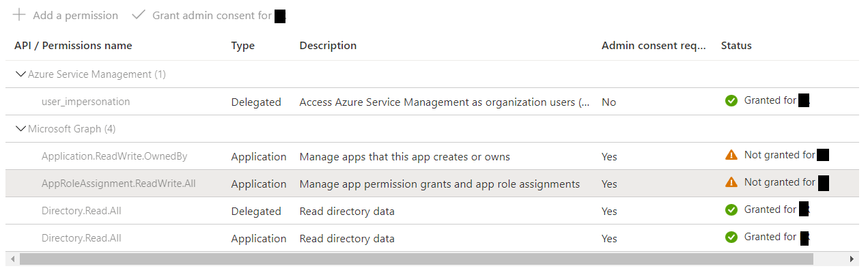Click the Type column header
This screenshot has width=868, height=275.
click(242, 46)
